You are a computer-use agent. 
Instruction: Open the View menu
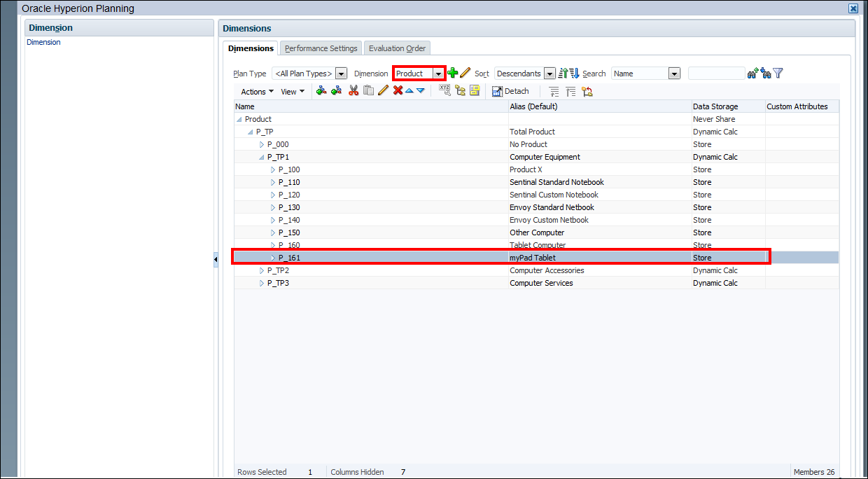[x=293, y=92]
